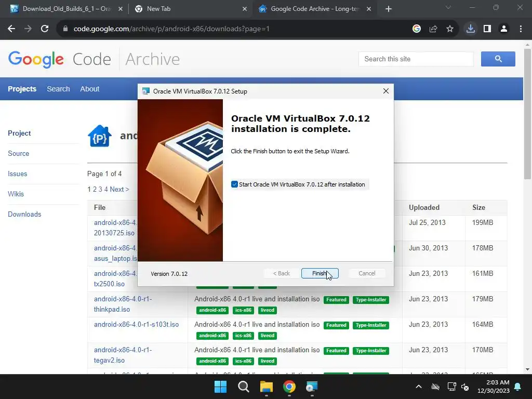Click the page vertical scrollbar
The height and width of the screenshot is (399, 532).
[527, 114]
